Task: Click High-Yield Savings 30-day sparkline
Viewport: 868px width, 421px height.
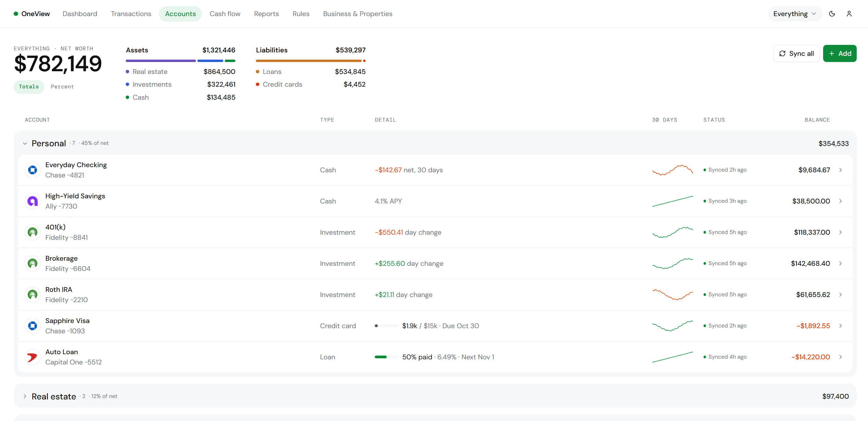Action: point(673,201)
